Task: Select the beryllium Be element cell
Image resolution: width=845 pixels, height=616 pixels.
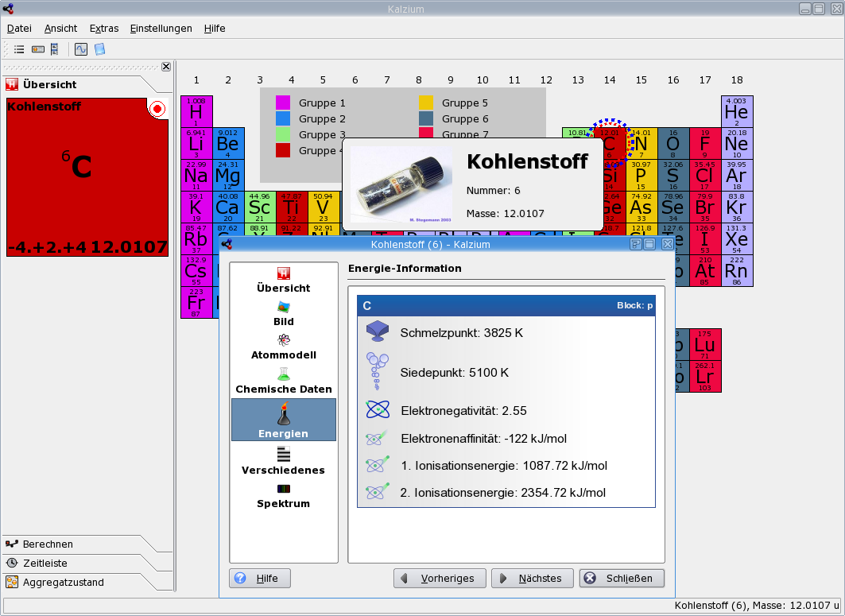Action: (228, 143)
